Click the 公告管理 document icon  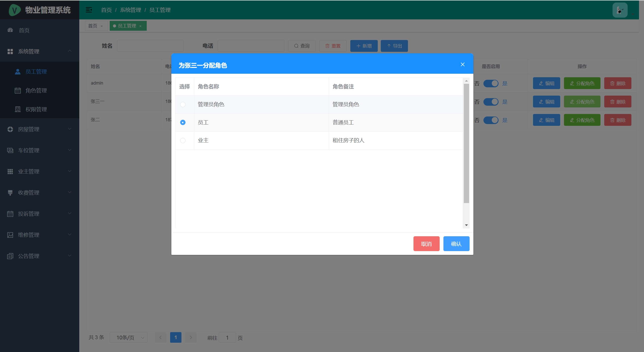tap(10, 256)
